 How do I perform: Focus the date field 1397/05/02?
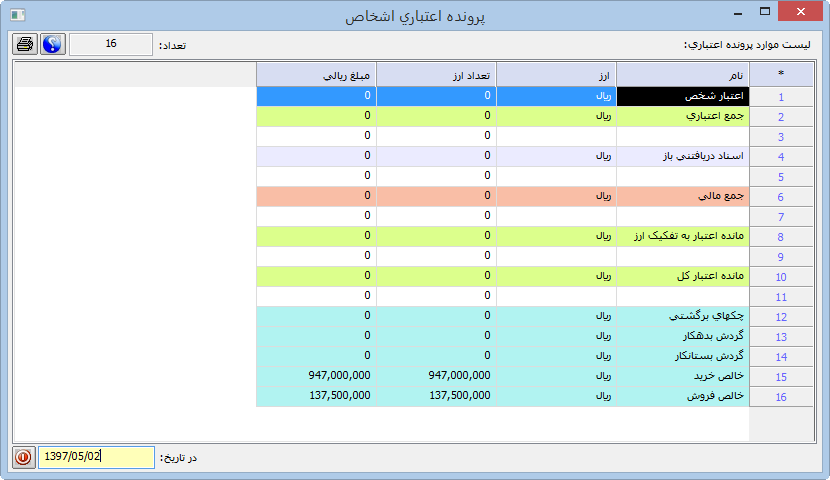click(x=96, y=457)
